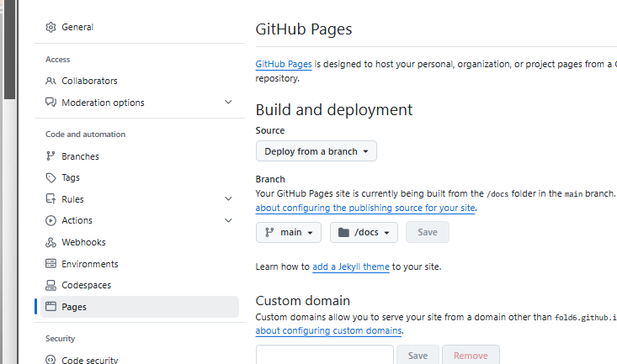
Task: Click the folder icon in /docs selector
Action: click(x=344, y=232)
